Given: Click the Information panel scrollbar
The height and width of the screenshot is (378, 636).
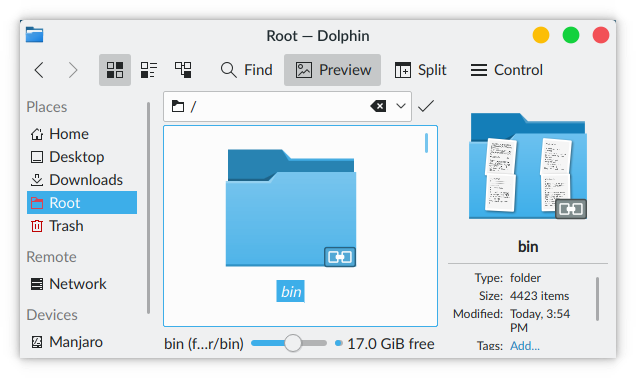Looking at the screenshot, I should coord(597,299).
